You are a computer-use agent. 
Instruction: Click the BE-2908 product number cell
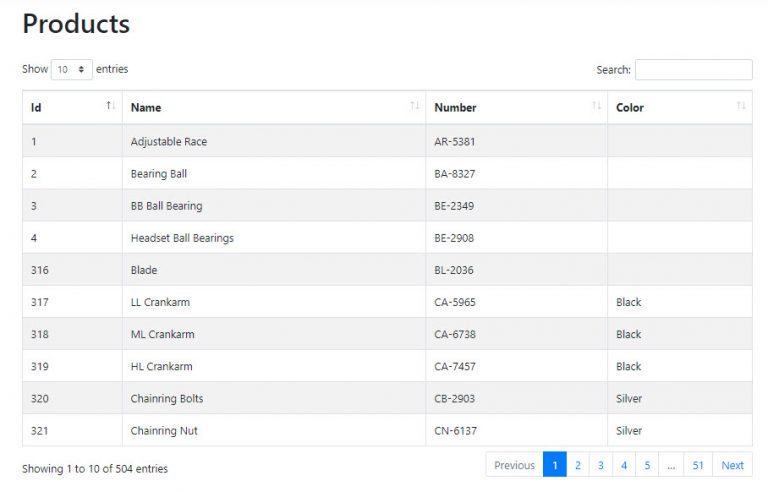[x=454, y=238]
